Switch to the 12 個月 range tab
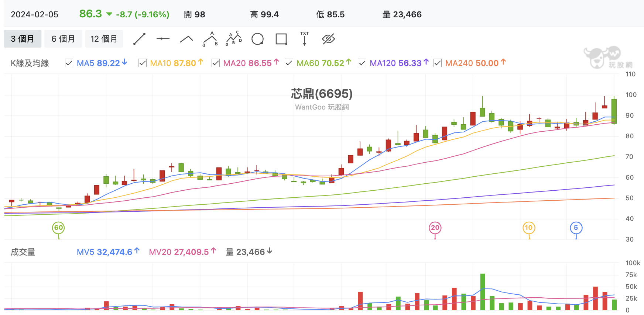Viewport: 644px width, 315px height. 104,39
